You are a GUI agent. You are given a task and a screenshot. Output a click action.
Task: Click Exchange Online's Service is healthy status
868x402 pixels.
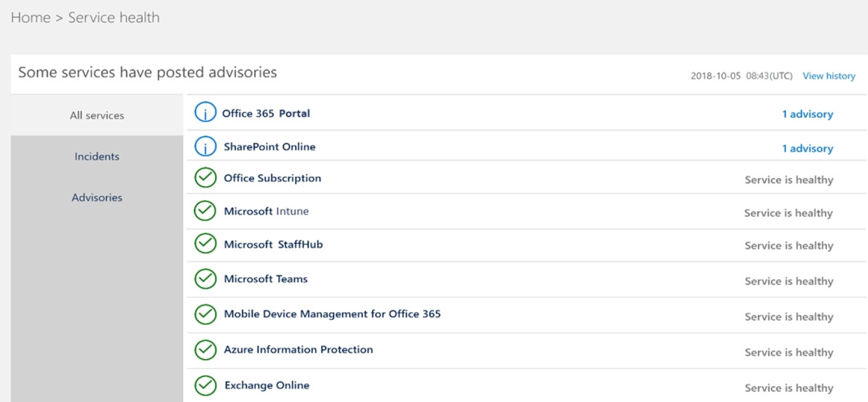(x=789, y=388)
